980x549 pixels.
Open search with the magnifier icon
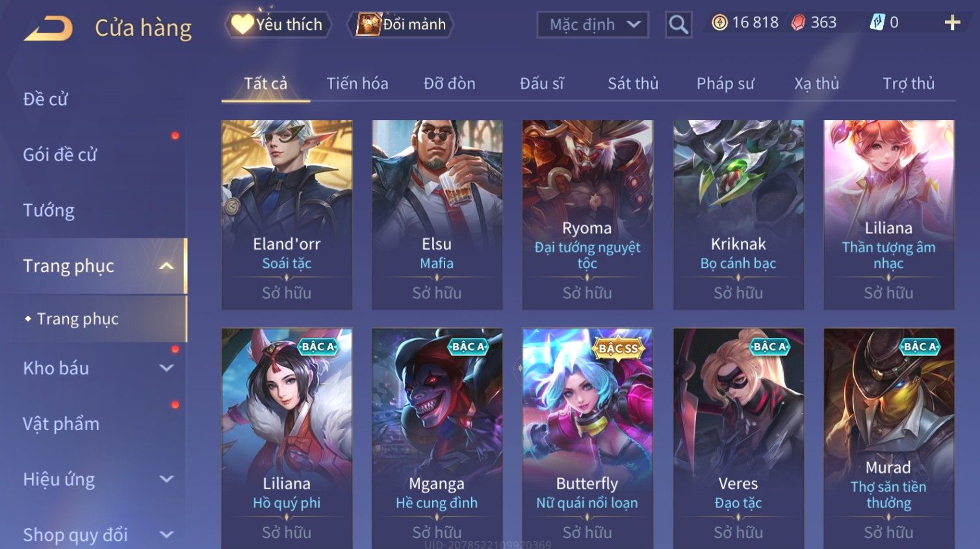pyautogui.click(x=678, y=25)
